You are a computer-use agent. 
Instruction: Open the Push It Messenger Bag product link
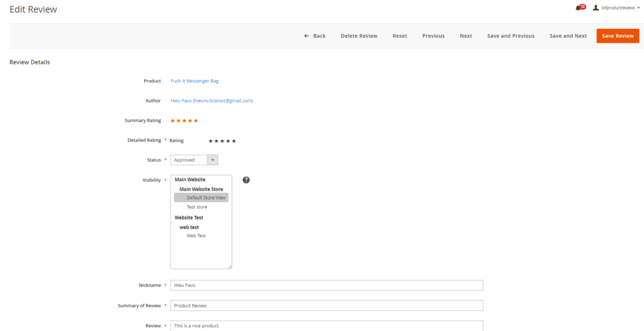point(194,81)
